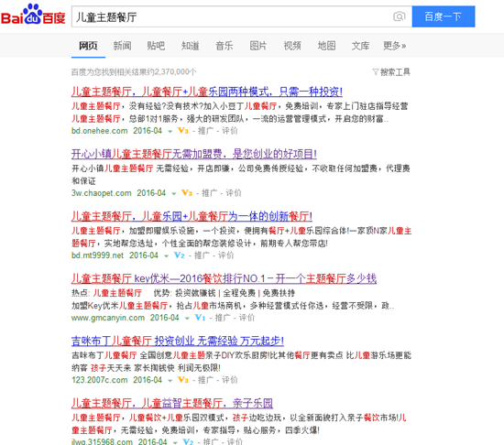Click V1 credibility badge for www.gmcanyin.com
The height and width of the screenshot is (445, 504).
tap(200, 318)
